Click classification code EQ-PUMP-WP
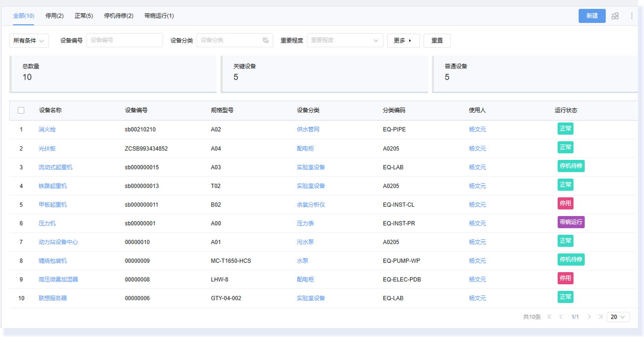 coord(402,261)
